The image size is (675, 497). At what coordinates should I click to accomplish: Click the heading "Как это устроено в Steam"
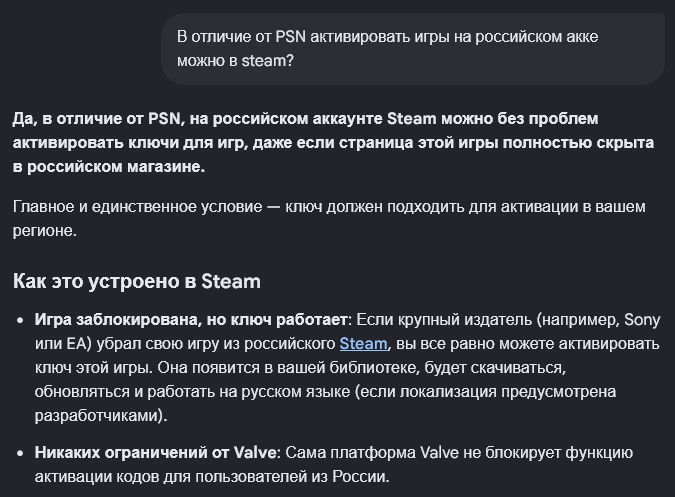tap(137, 281)
